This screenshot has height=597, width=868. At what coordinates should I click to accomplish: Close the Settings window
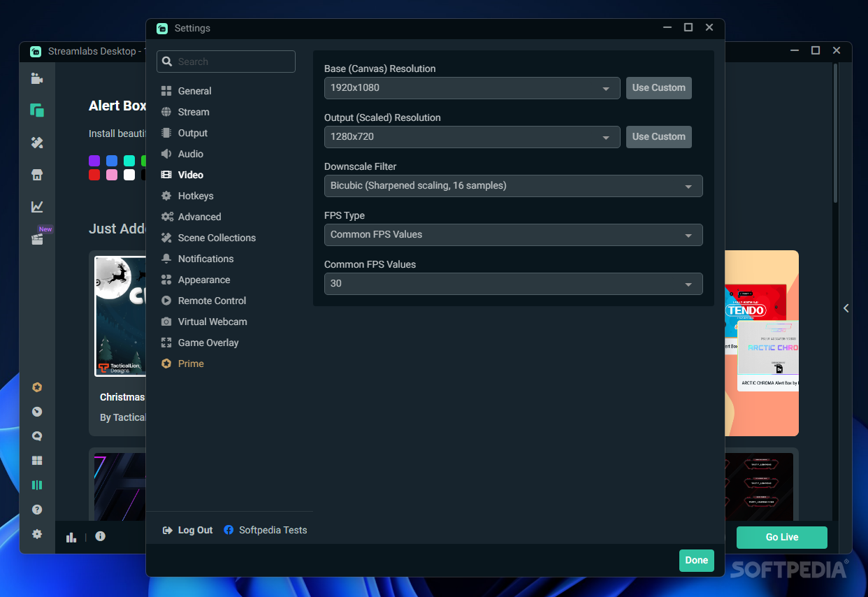coord(709,28)
